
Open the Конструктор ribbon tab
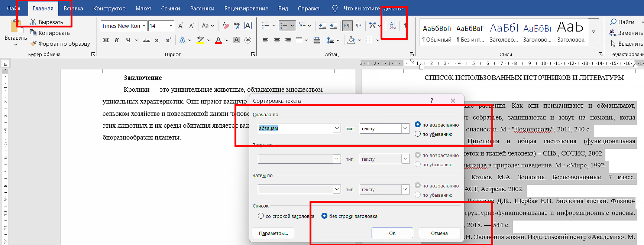[109, 8]
